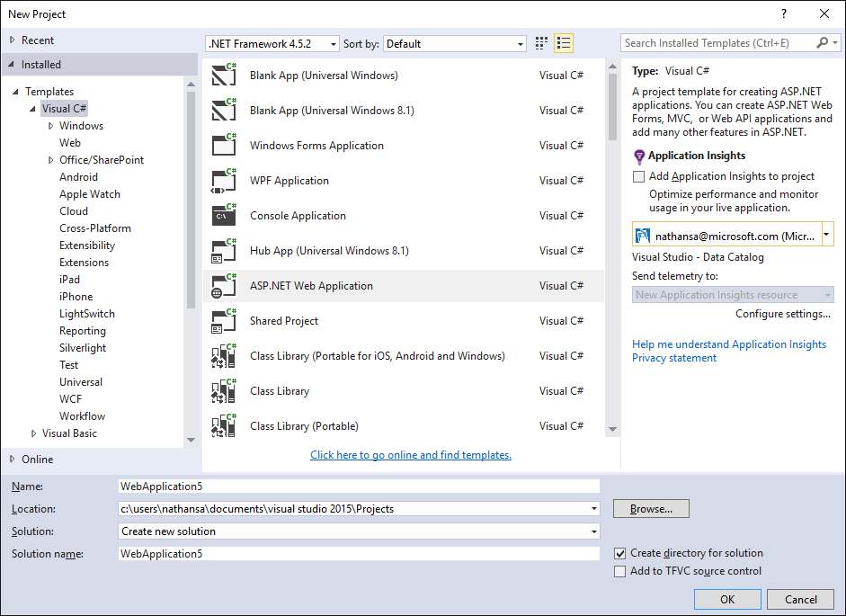Click the Browse button
Screen dimensions: 846x616
click(651, 508)
